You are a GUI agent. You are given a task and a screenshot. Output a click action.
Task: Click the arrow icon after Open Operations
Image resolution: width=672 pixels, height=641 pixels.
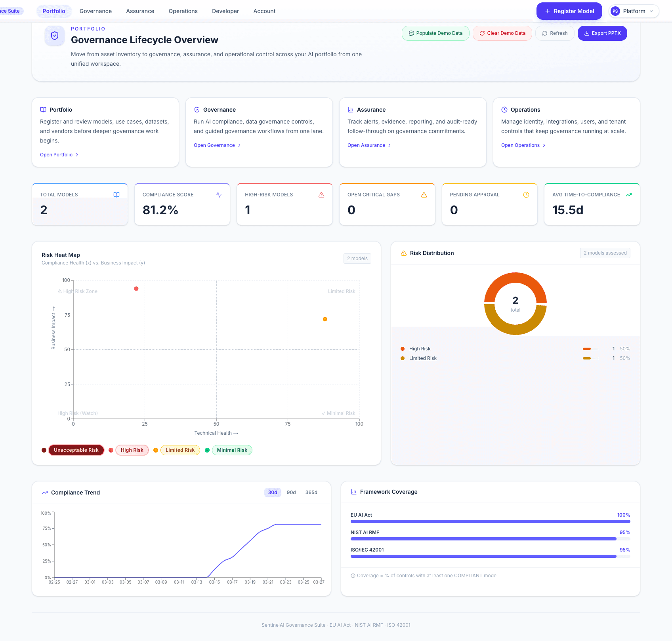point(544,145)
